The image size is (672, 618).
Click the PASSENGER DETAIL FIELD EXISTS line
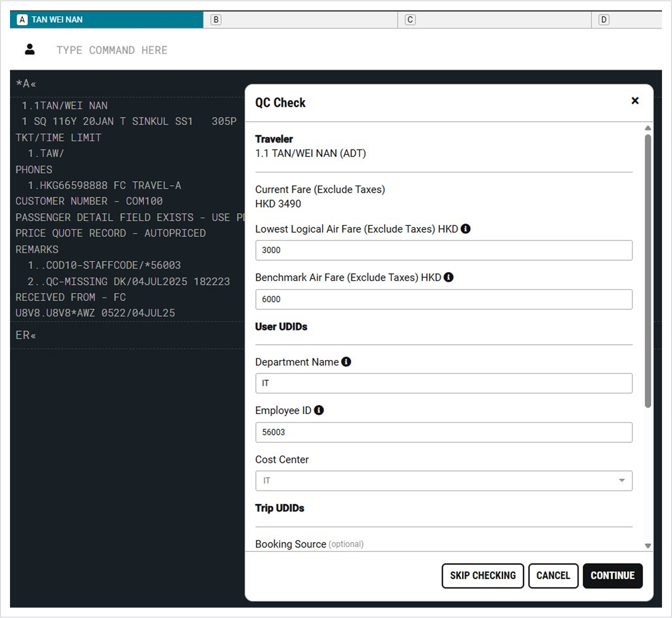(130, 217)
